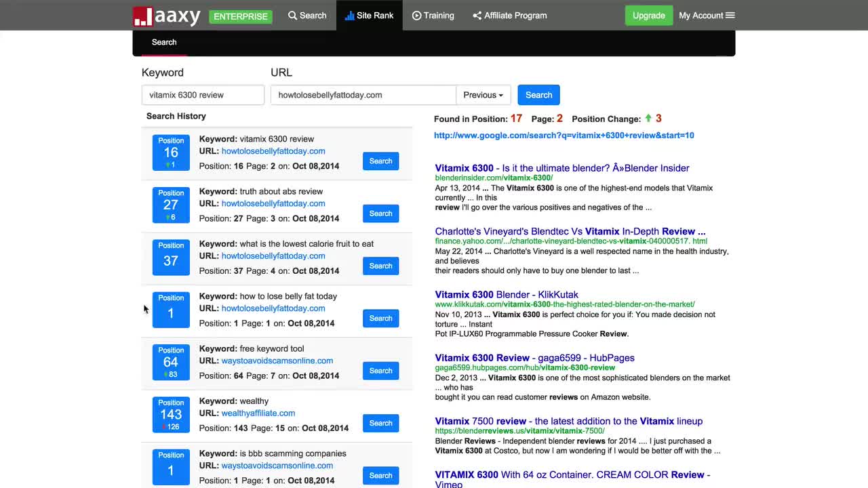Search again for vitamix 6300 review history

[x=380, y=161]
